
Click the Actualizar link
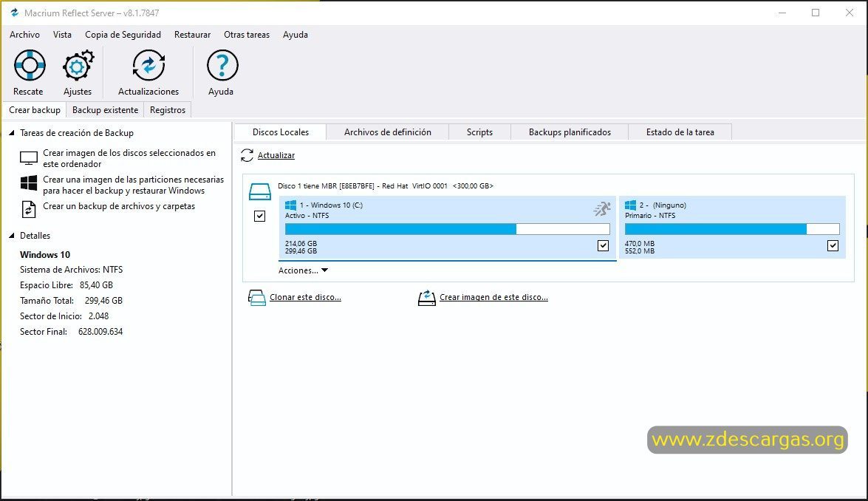coord(276,156)
